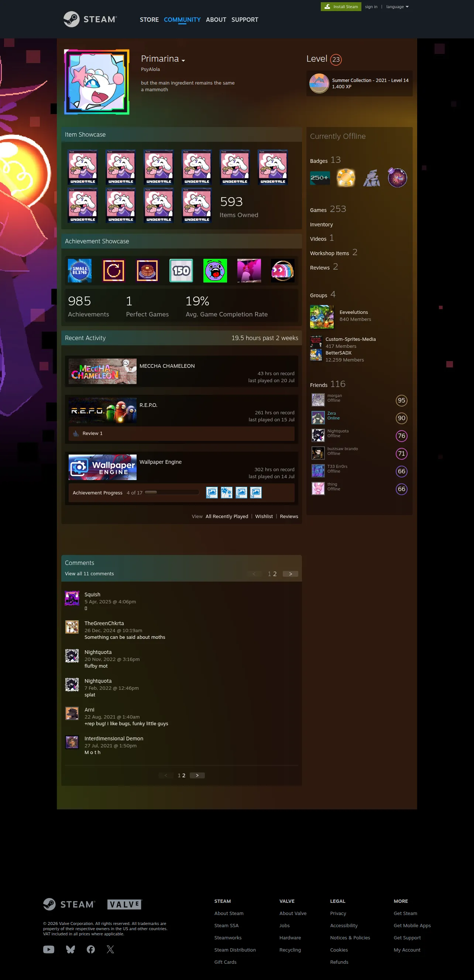Open the Friends 116 list
Viewport: 474px width, 980px height.
click(x=327, y=384)
